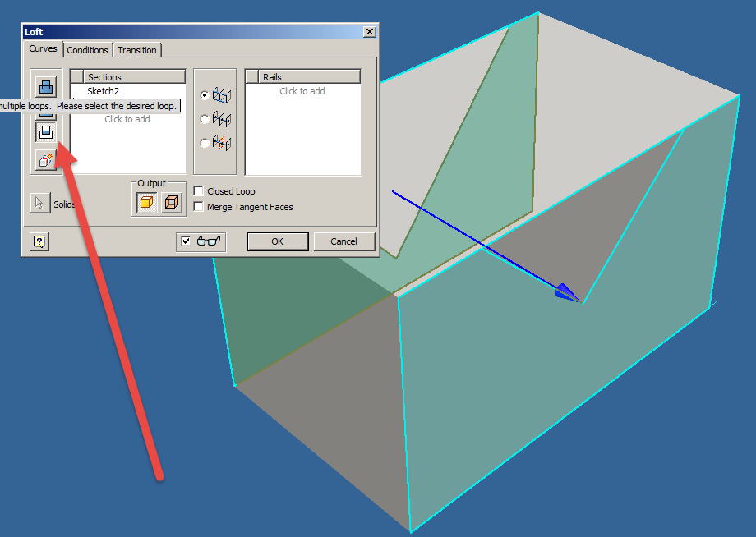Click 'Click to add' in the Rails list
The width and height of the screenshot is (756, 537).
[302, 90]
